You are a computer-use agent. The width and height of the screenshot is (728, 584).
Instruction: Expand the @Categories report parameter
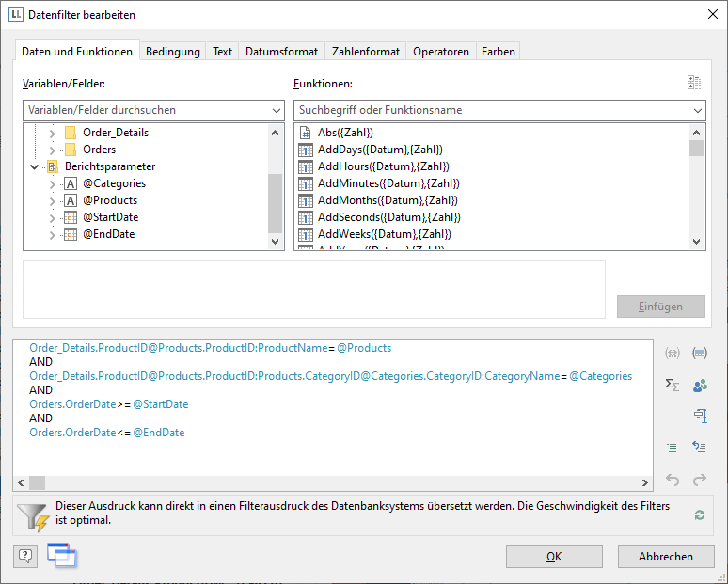(x=53, y=183)
